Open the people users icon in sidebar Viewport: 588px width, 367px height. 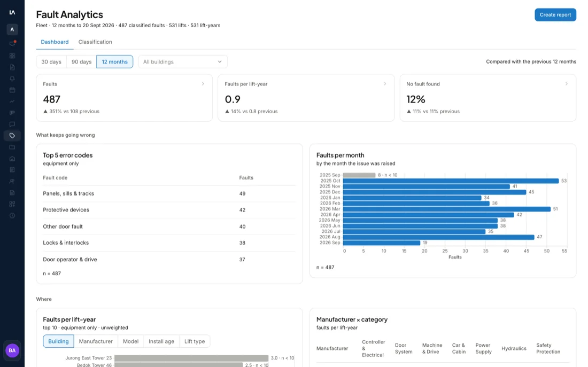[x=12, y=181]
